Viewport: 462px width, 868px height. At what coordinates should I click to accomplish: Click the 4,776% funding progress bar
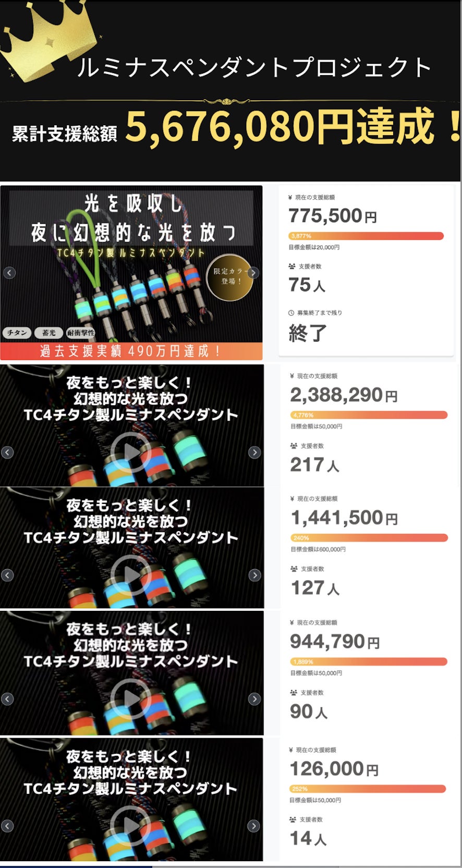pyautogui.click(x=369, y=415)
